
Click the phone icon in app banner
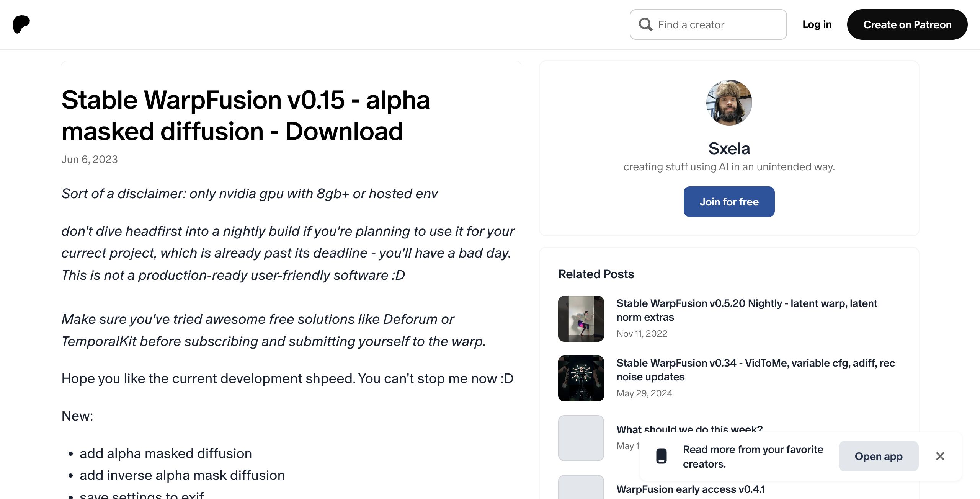661,456
